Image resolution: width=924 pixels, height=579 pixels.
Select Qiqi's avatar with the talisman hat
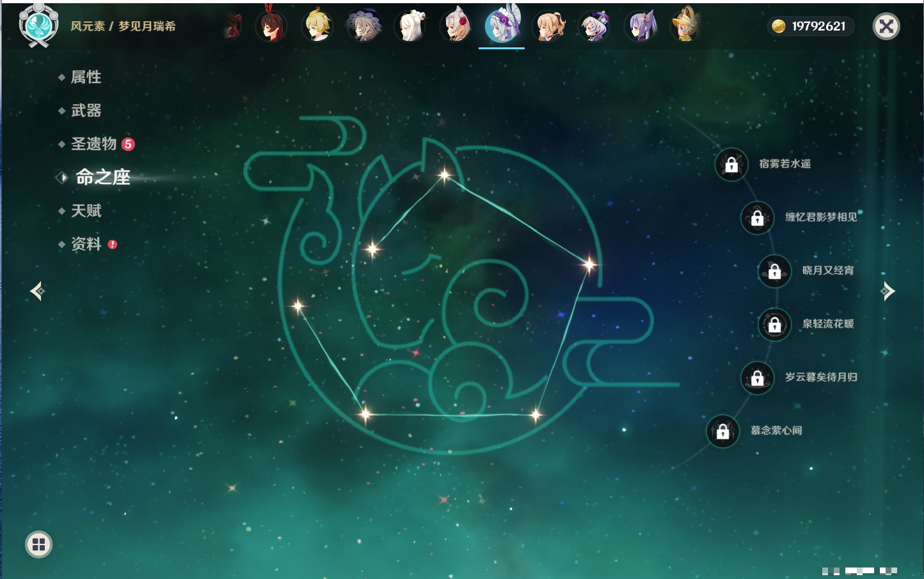click(595, 26)
